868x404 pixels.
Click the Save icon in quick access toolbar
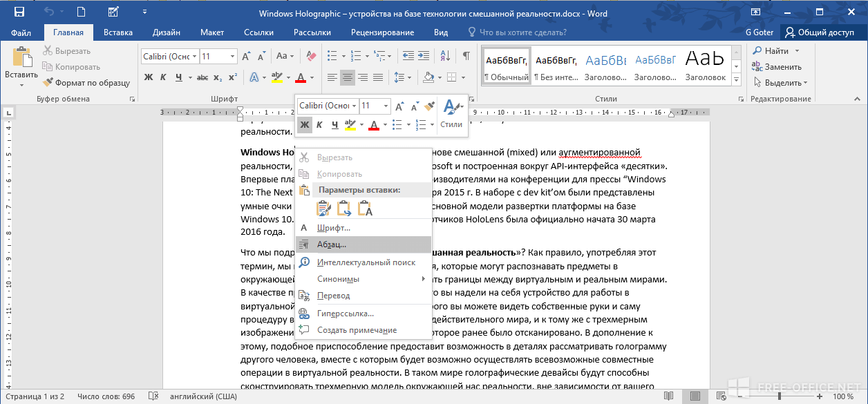point(19,12)
